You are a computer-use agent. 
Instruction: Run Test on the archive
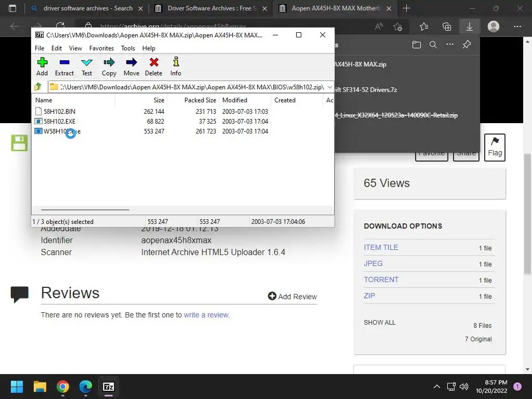[x=87, y=66]
